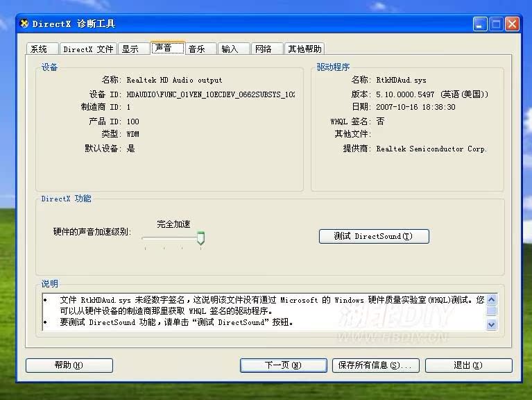Click the up arrow of notes scrollbar
The height and width of the screenshot is (400, 532).
click(x=491, y=299)
